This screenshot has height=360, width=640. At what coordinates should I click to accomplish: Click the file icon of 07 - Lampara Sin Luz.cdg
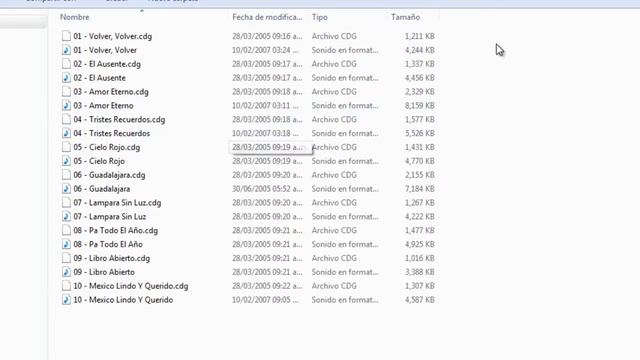point(66,202)
